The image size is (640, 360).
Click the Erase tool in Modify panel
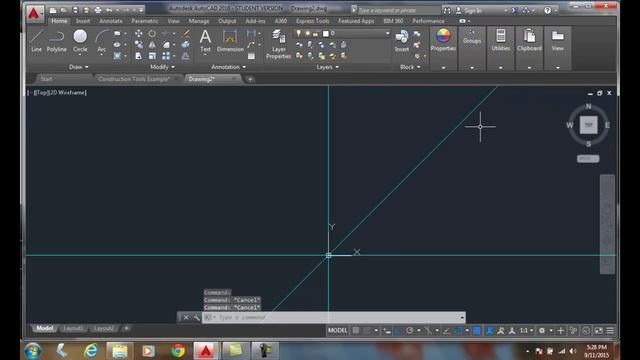[185, 33]
